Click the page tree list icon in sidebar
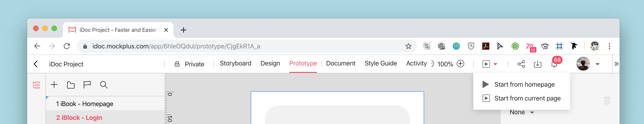The height and width of the screenshot is (124, 644). point(37,85)
